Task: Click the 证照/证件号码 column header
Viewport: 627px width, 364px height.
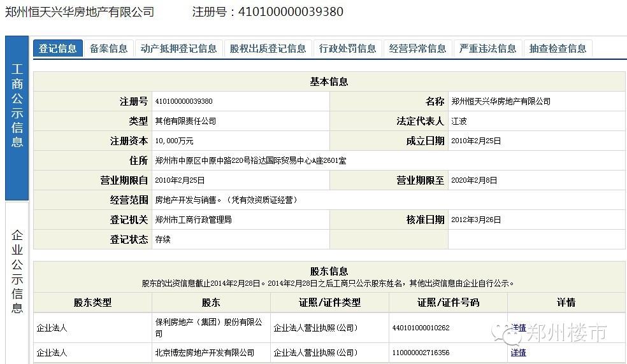Action: (448, 302)
